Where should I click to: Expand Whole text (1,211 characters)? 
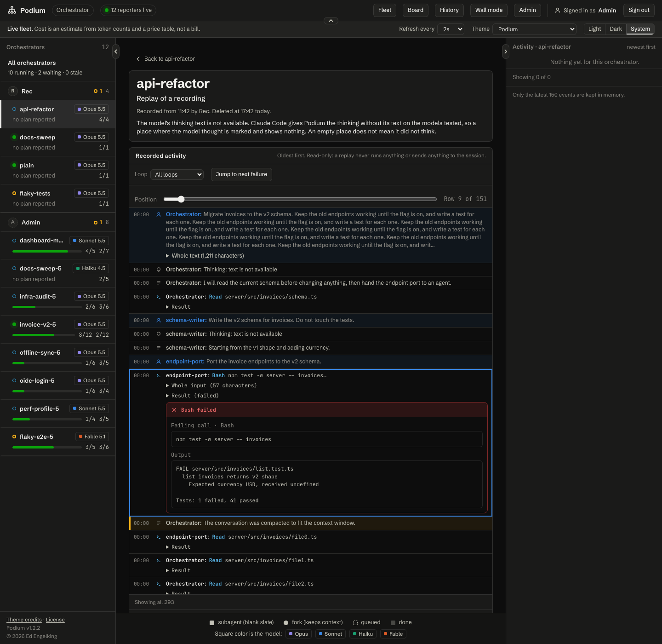[205, 256]
